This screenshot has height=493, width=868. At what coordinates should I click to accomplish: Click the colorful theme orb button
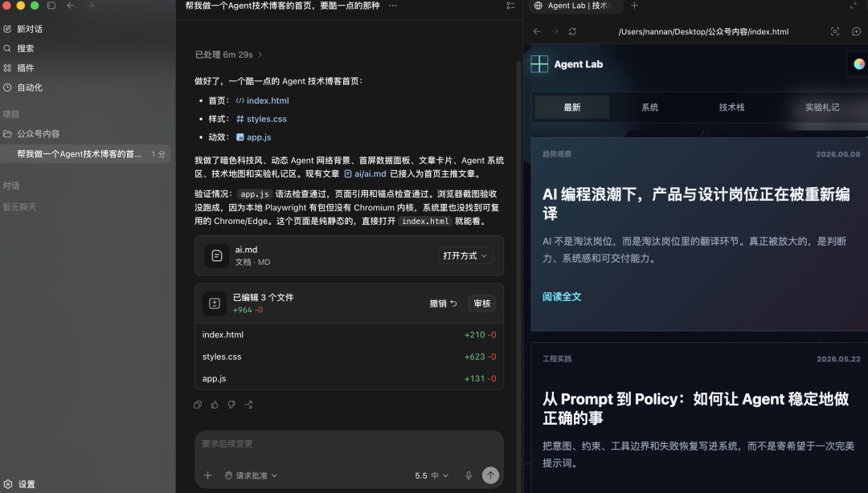[859, 64]
